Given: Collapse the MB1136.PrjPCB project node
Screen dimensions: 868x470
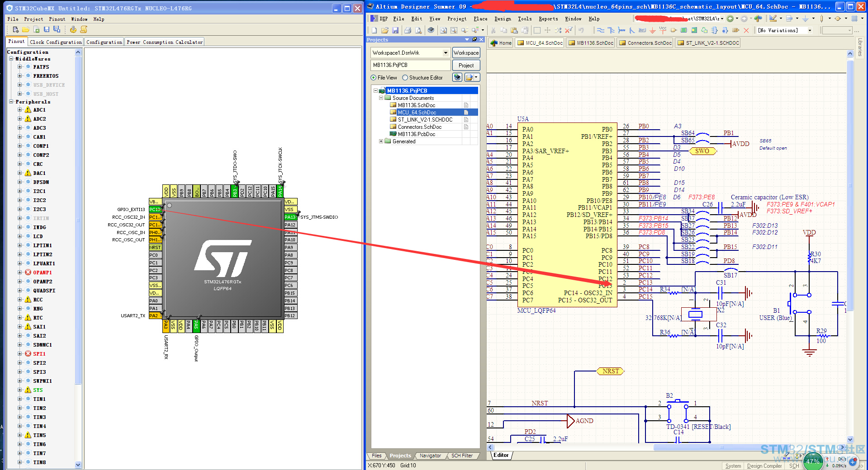Looking at the screenshot, I should coord(375,91).
